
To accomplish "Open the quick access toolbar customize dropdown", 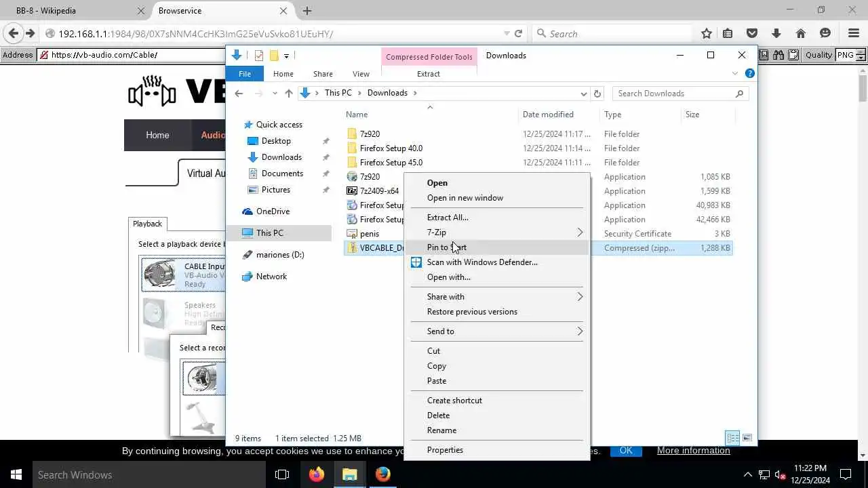I will [286, 56].
